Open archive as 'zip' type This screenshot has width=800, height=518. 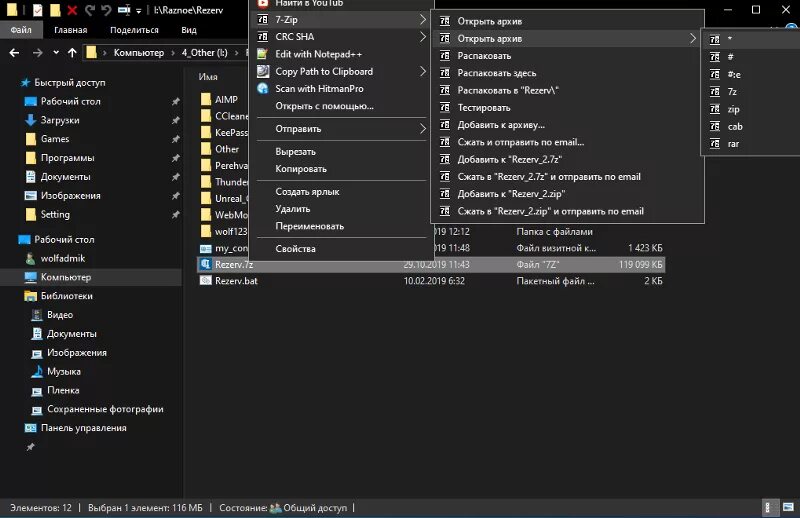pyautogui.click(x=751, y=109)
